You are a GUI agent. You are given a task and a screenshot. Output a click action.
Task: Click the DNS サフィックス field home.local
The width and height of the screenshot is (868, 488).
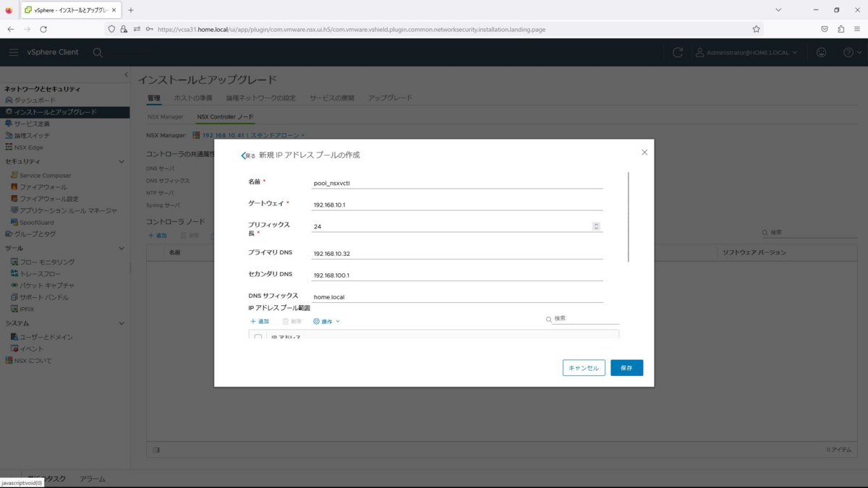457,296
